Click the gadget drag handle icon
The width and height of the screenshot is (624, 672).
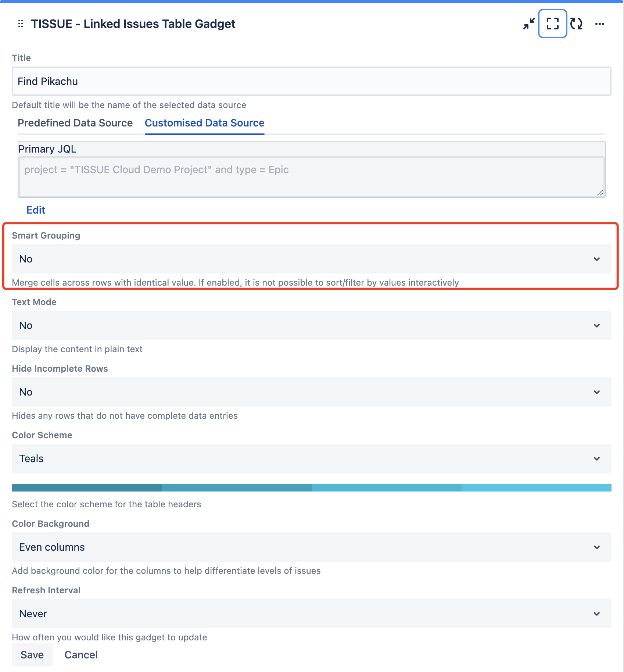[21, 24]
